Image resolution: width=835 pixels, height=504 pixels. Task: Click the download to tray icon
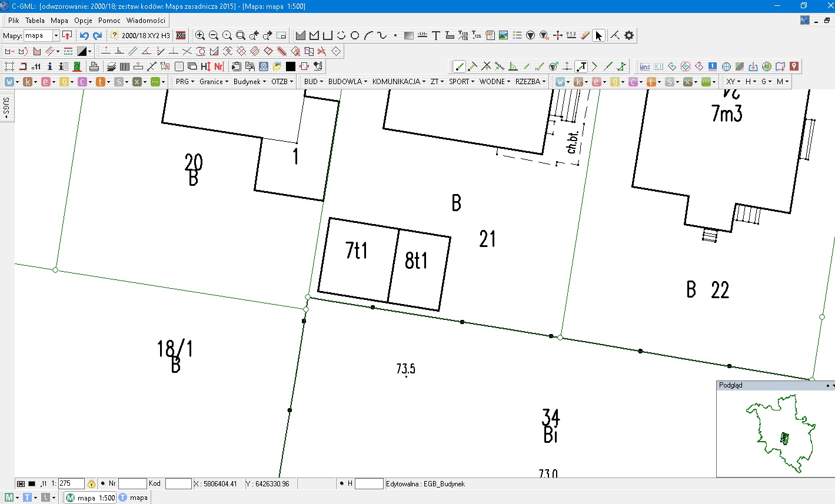pyautogui.click(x=753, y=66)
